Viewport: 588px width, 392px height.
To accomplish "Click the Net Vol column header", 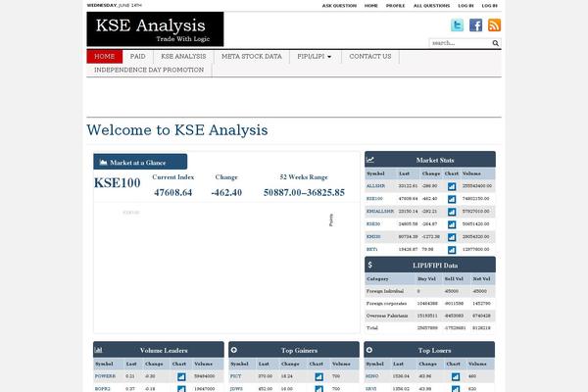I will [x=481, y=278].
